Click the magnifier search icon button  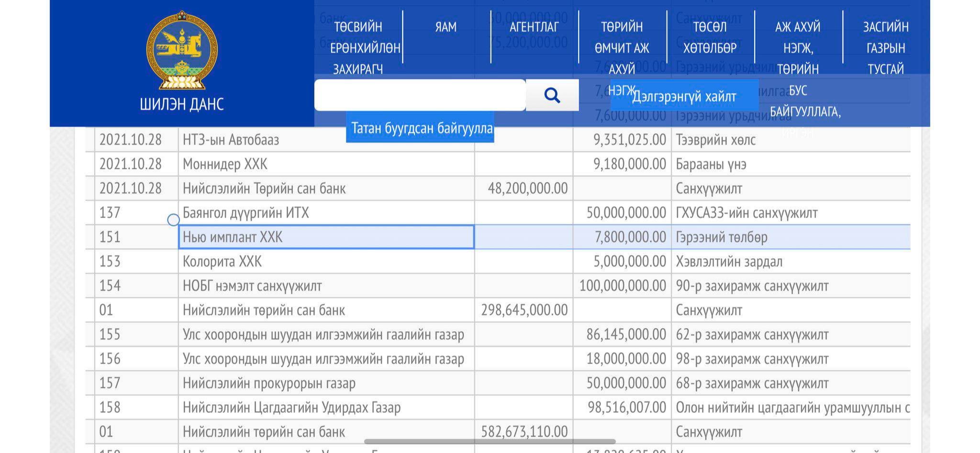(552, 95)
